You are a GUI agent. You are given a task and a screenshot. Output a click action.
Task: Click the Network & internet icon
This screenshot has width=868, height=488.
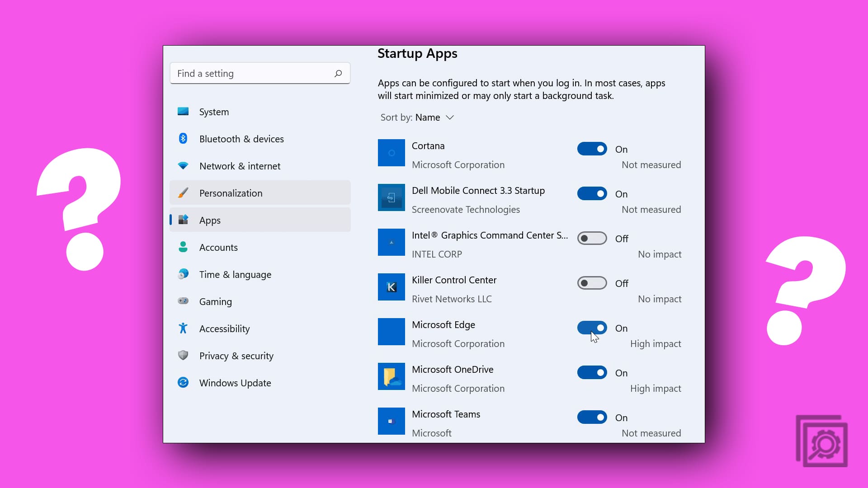183,166
